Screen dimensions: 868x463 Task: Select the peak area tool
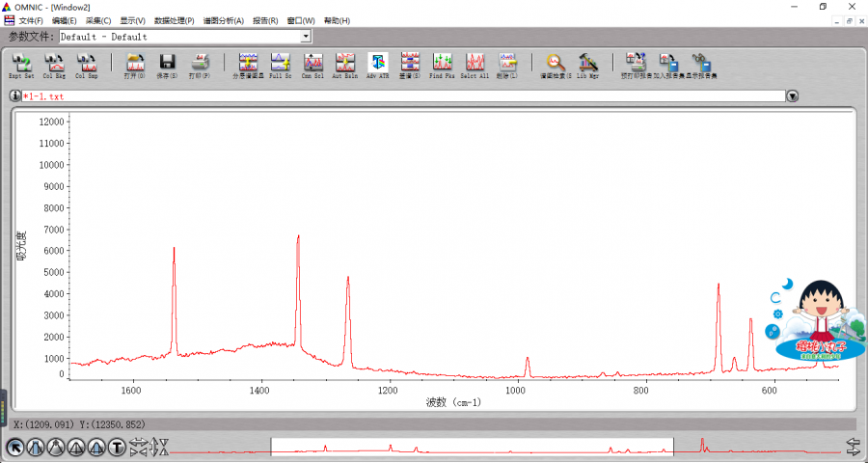(96, 447)
